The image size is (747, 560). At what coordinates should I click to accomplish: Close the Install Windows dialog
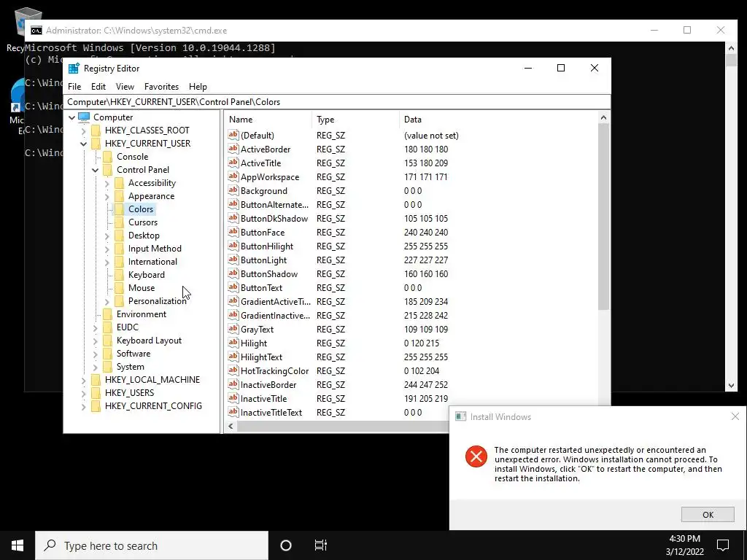[735, 416]
